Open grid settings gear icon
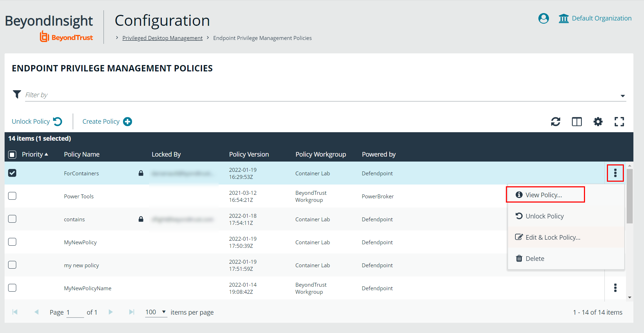Viewport: 644px width, 333px height. [x=598, y=122]
